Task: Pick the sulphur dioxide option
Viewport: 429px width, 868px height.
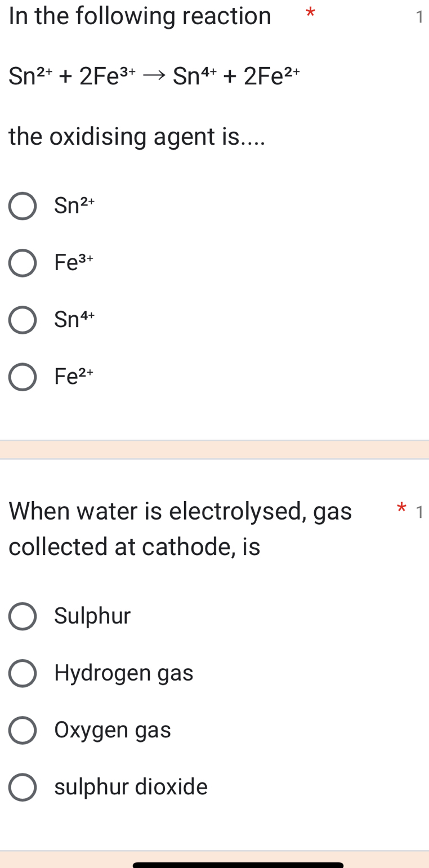Action: pos(23,788)
